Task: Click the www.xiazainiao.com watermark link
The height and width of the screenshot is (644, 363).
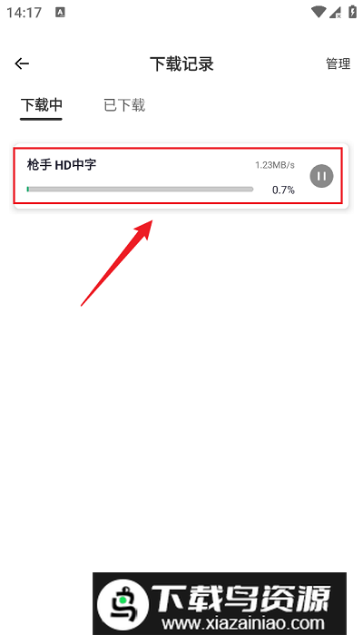Action: (243, 623)
